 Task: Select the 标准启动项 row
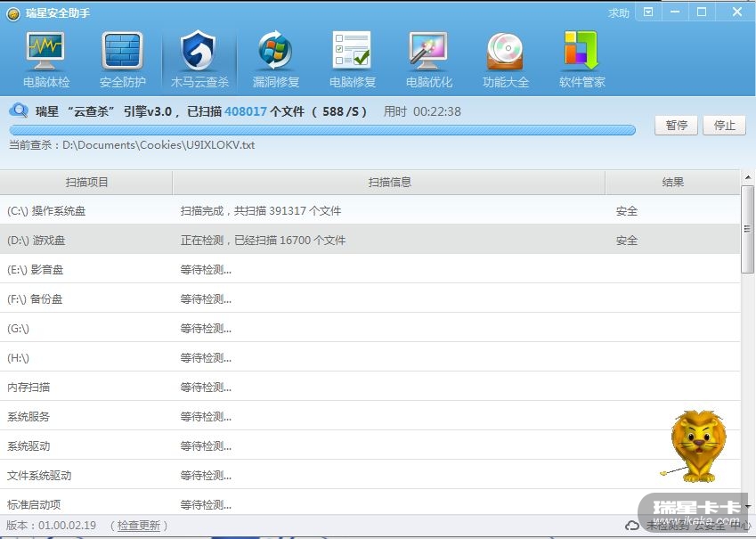370,502
